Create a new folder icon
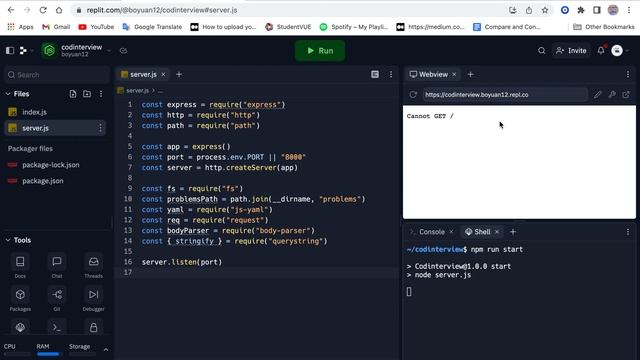The width and height of the screenshot is (640, 360). point(87,94)
